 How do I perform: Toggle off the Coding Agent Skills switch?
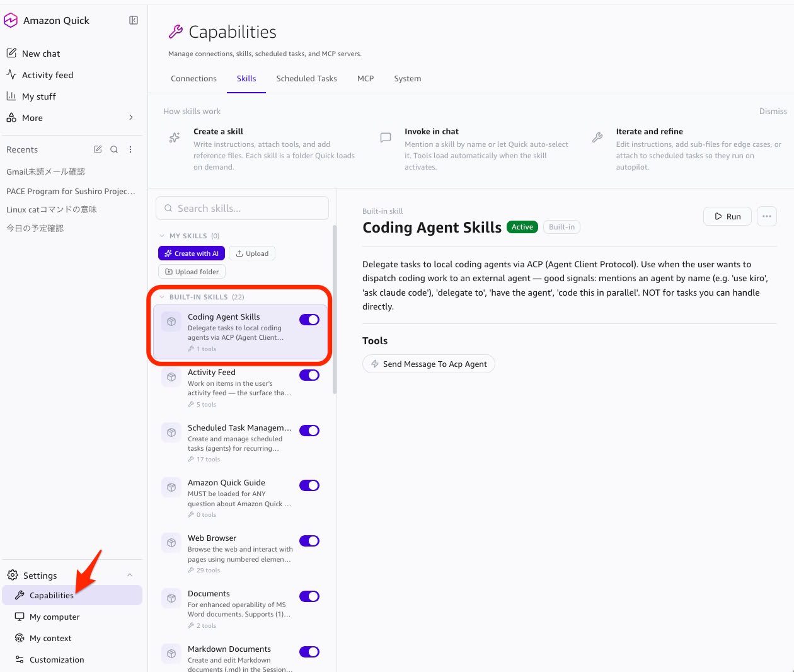pyautogui.click(x=309, y=320)
